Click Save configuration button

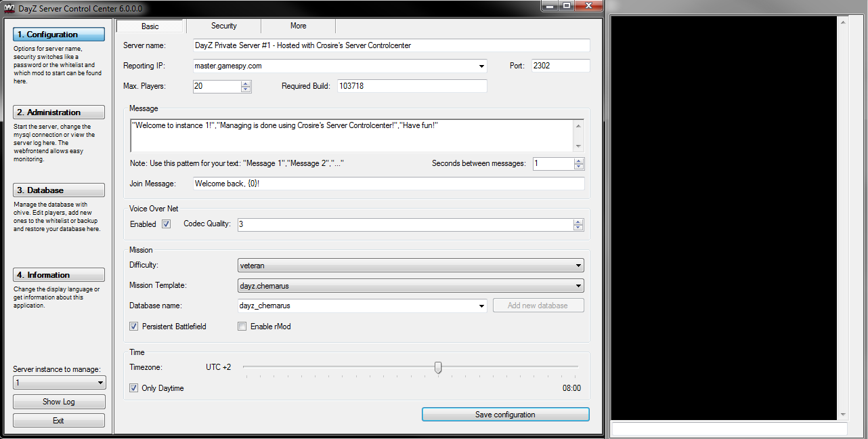point(505,415)
